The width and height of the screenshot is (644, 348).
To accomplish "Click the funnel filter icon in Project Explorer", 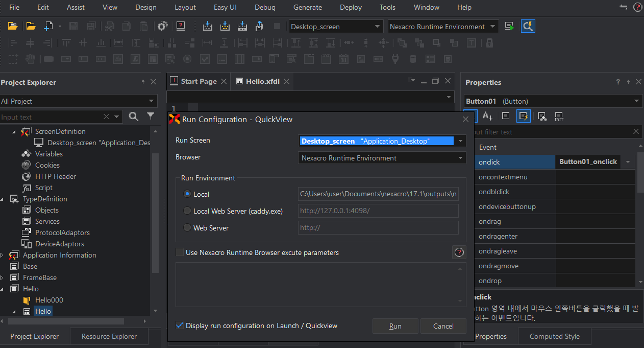I will tap(151, 117).
